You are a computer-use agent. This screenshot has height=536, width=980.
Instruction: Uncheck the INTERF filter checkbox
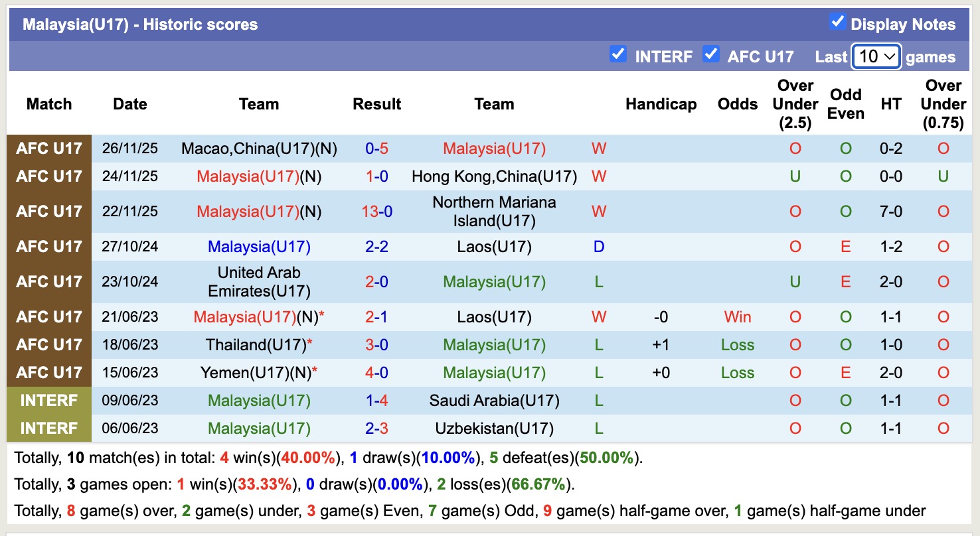point(618,54)
